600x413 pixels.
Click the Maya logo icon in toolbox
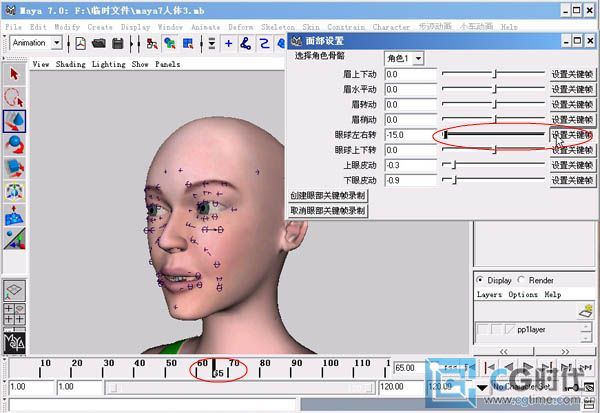(14, 342)
